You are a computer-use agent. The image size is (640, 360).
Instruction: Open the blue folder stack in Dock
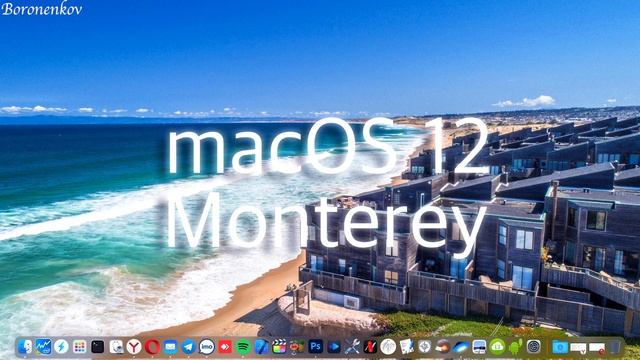560,347
